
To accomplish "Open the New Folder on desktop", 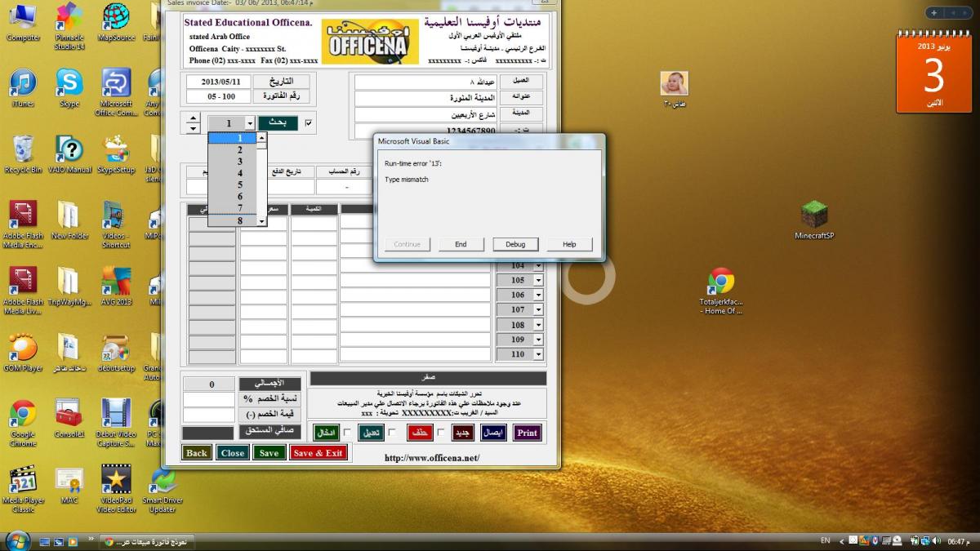I will (x=69, y=220).
